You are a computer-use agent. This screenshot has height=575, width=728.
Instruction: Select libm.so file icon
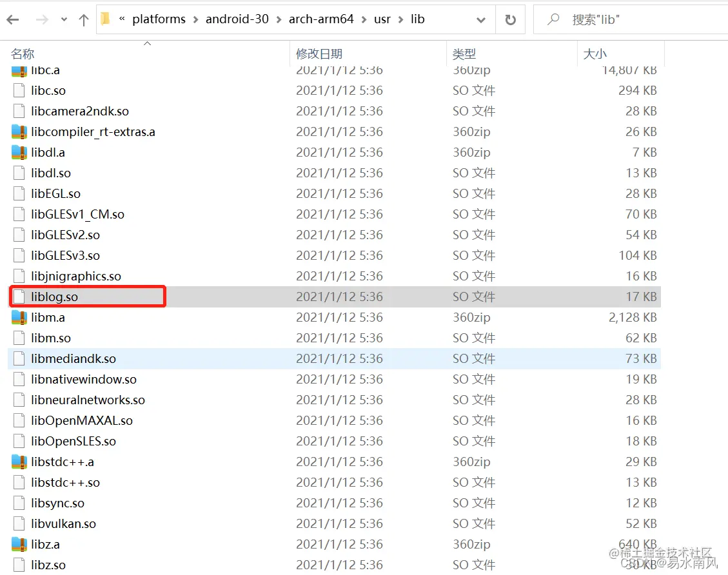(19, 338)
